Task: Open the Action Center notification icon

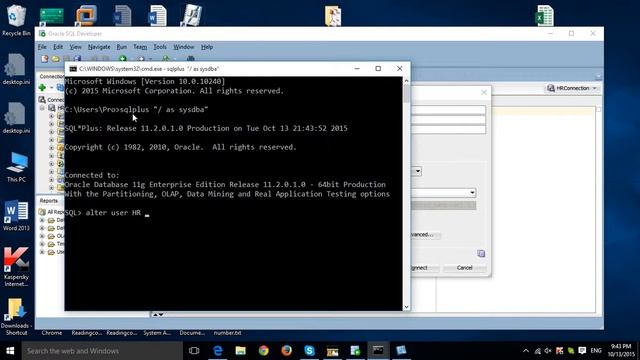Action: click(x=582, y=351)
